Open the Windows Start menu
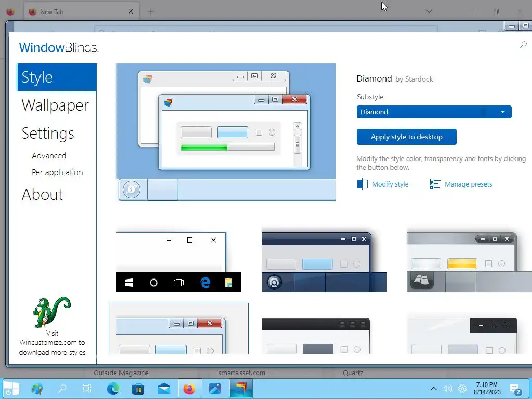The image size is (532, 399). click(11, 389)
